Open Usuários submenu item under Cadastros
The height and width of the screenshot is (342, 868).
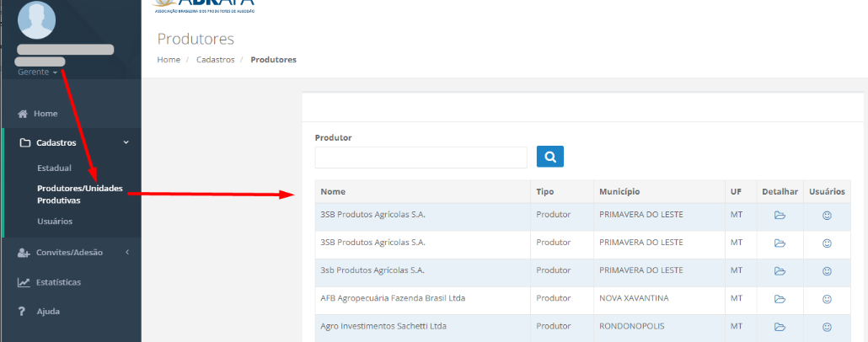point(55,222)
